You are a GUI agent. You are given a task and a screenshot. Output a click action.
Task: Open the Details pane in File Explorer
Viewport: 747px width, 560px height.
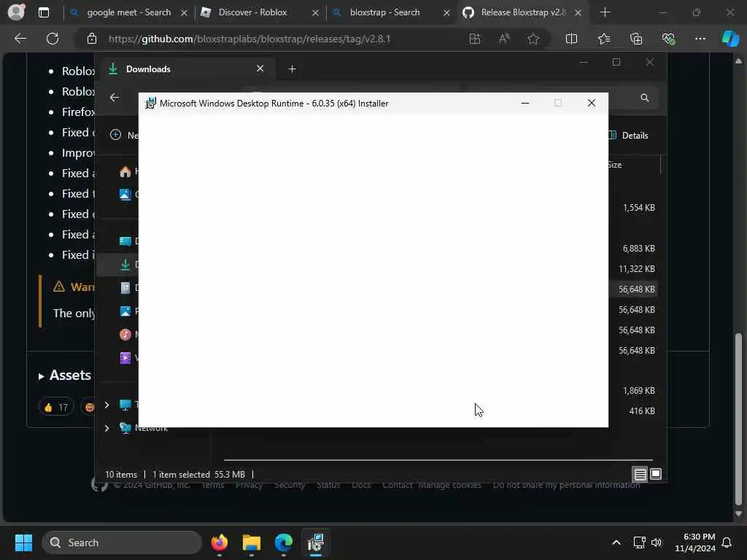[x=628, y=135]
